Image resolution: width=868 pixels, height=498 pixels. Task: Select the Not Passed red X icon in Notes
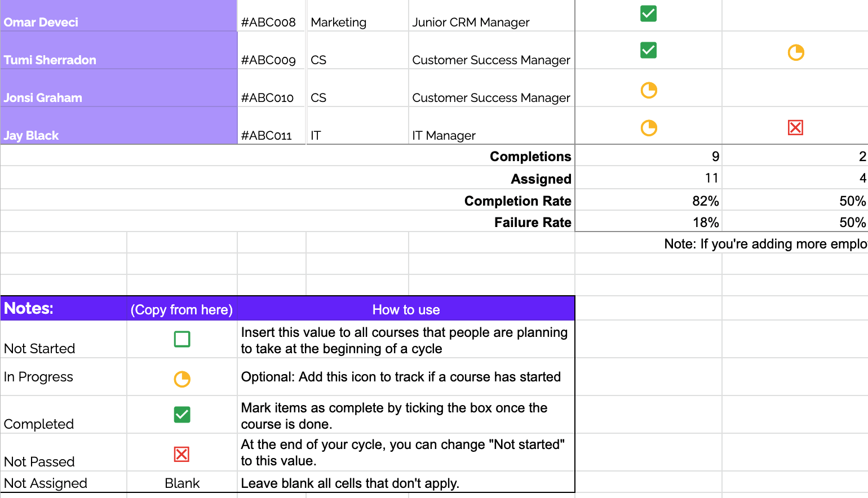181,454
